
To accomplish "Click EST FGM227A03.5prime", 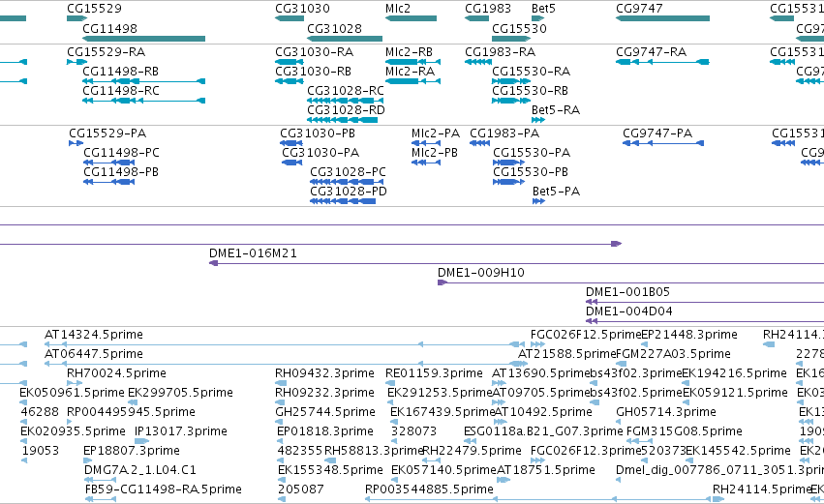I will (x=673, y=354).
